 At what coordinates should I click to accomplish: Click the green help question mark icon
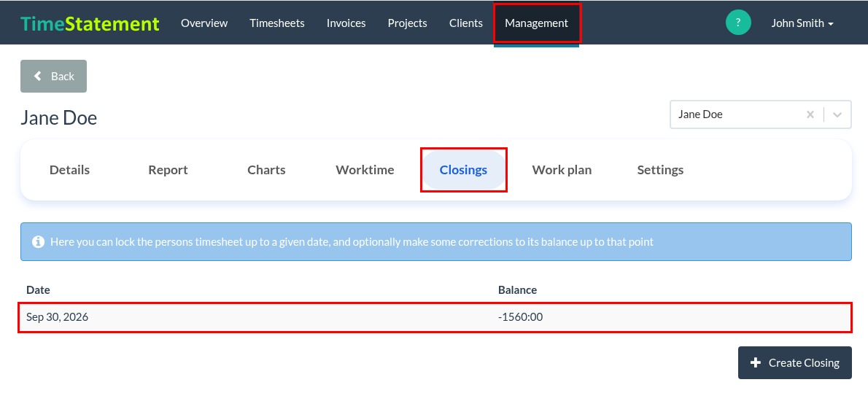pyautogui.click(x=738, y=23)
